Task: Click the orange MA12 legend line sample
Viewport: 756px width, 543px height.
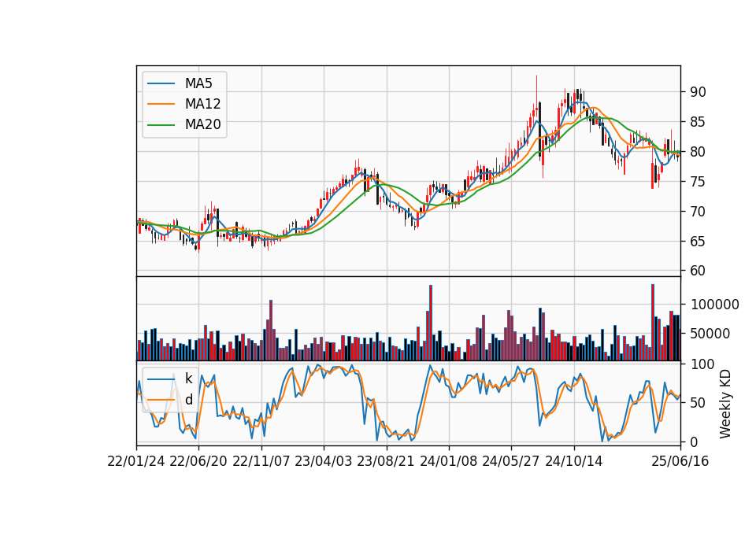Action: (161, 104)
